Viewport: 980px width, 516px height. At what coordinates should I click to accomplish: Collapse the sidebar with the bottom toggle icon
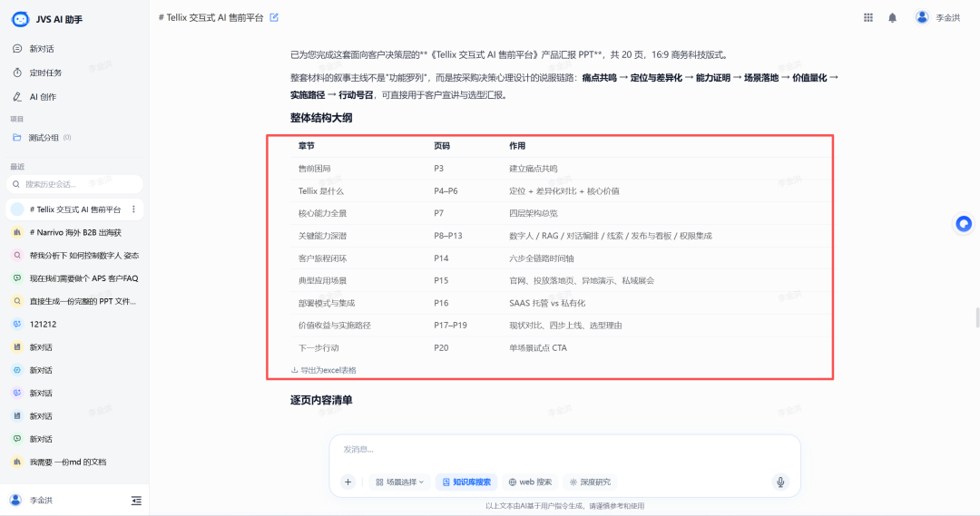click(135, 501)
